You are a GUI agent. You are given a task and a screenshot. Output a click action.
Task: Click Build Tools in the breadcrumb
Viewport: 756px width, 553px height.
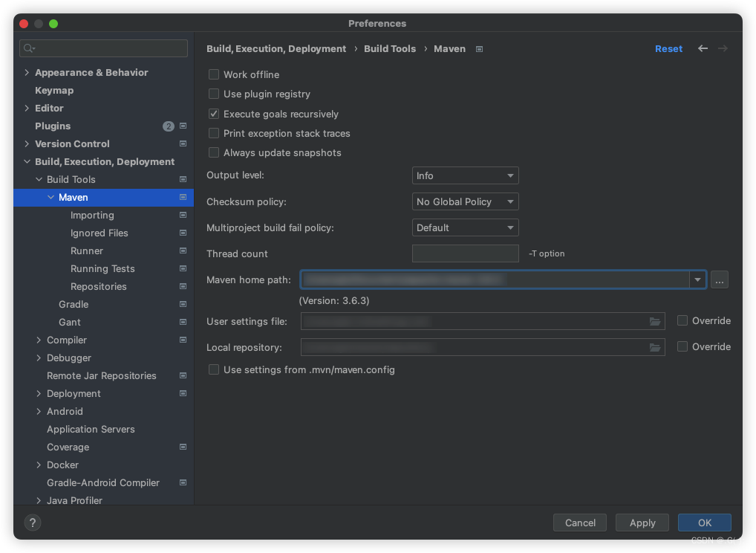click(390, 49)
